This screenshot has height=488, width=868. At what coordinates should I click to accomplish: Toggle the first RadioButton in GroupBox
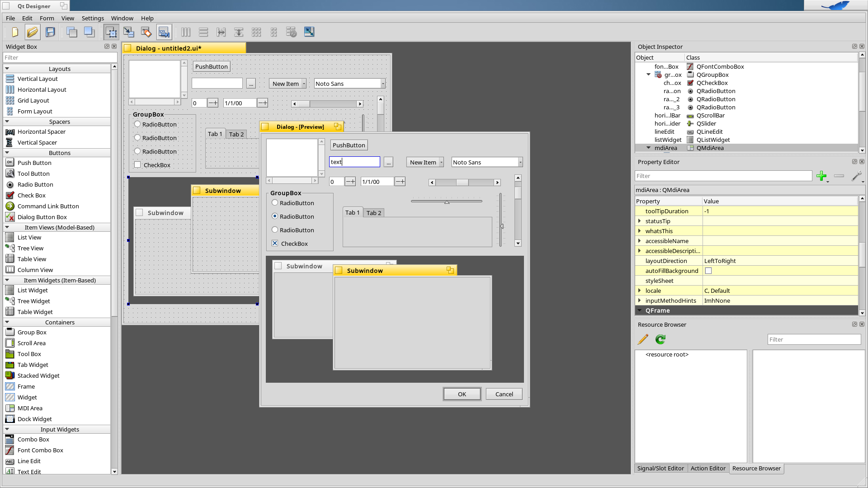(275, 202)
